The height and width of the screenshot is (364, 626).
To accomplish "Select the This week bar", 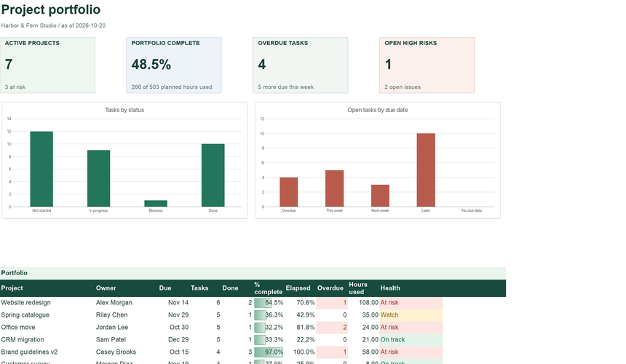I will point(335,189).
